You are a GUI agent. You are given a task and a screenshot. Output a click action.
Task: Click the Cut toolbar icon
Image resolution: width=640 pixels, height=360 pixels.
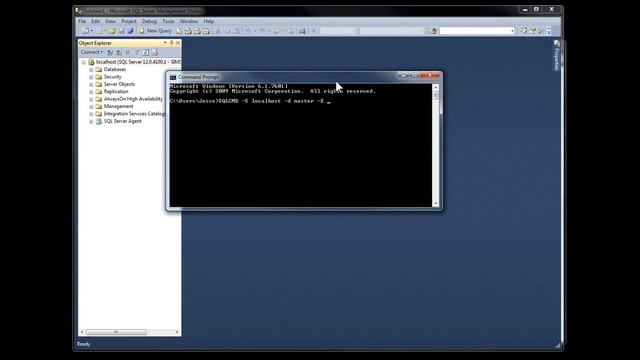pyautogui.click(x=217, y=31)
